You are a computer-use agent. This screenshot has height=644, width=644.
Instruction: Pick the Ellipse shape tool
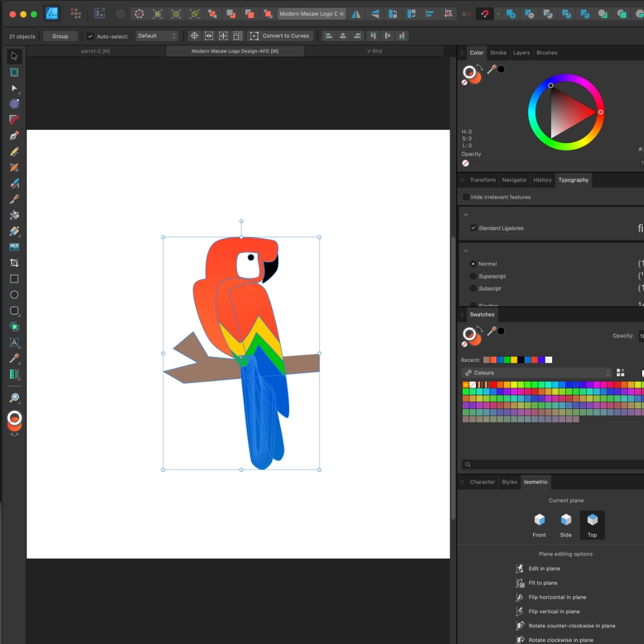(14, 295)
